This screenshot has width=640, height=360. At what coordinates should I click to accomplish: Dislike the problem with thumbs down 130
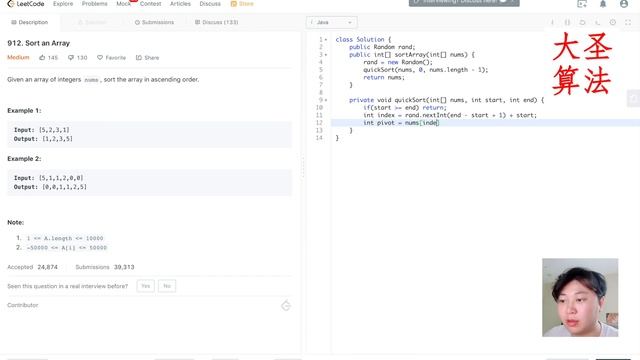77,58
